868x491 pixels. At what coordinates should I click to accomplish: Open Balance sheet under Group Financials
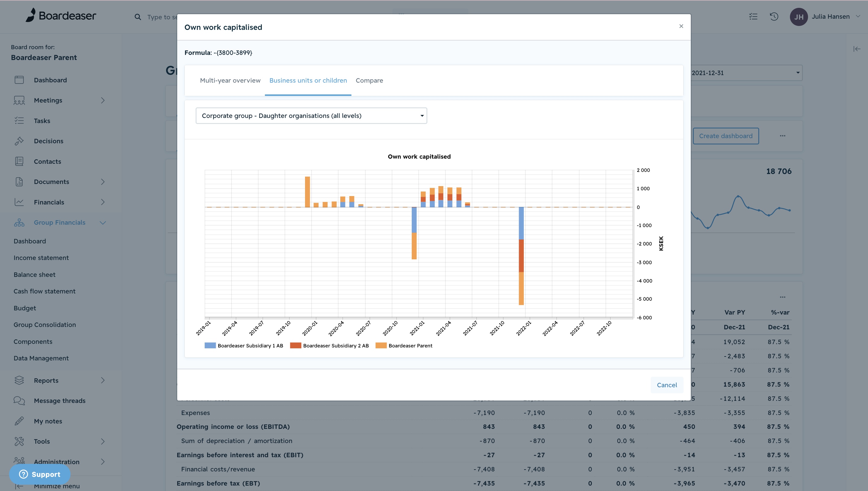pyautogui.click(x=34, y=274)
